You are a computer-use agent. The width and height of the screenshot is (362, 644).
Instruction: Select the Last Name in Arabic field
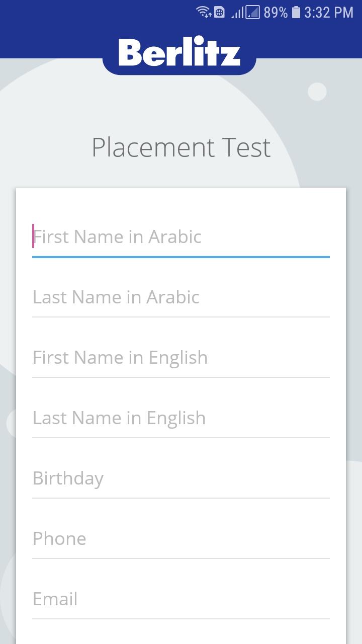[x=181, y=297]
